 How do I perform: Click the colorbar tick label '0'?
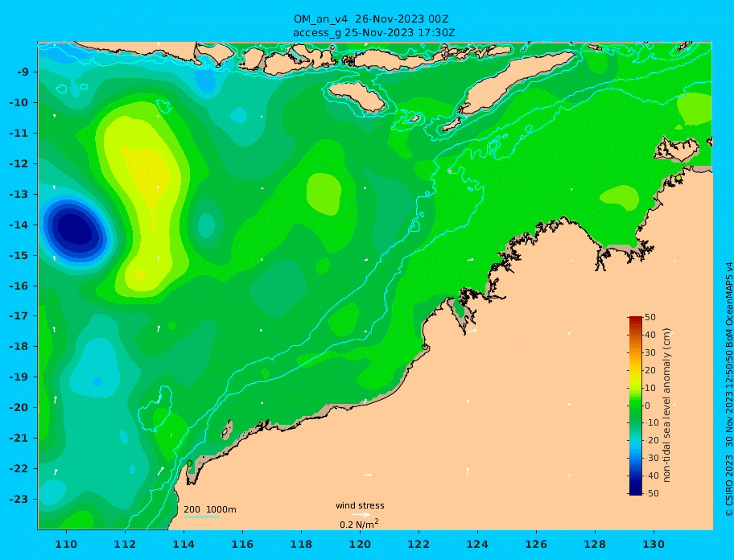click(x=648, y=406)
